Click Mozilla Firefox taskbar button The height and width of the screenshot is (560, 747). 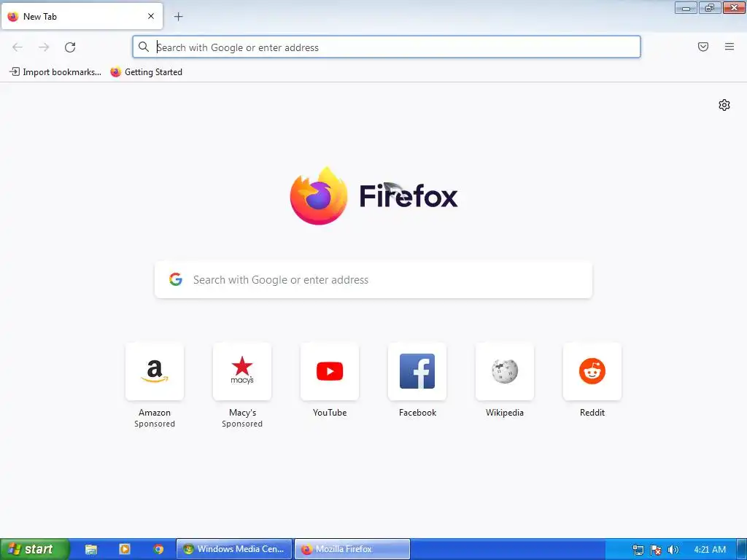[352, 549]
